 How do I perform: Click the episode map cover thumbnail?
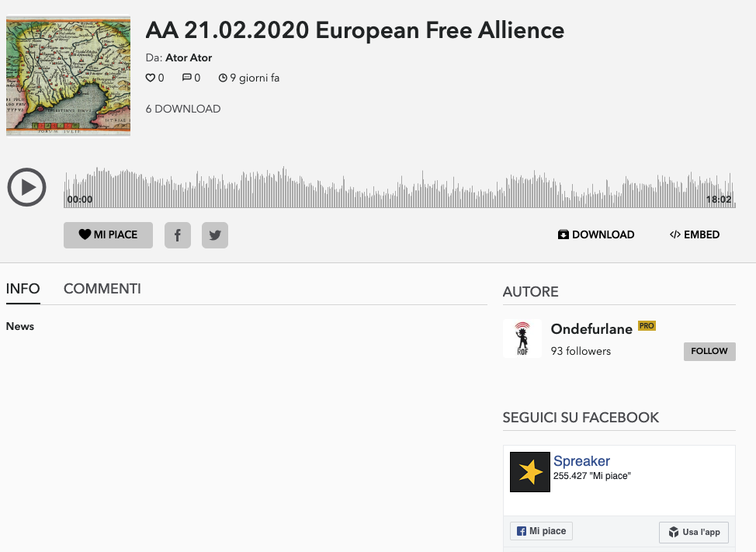click(x=68, y=75)
